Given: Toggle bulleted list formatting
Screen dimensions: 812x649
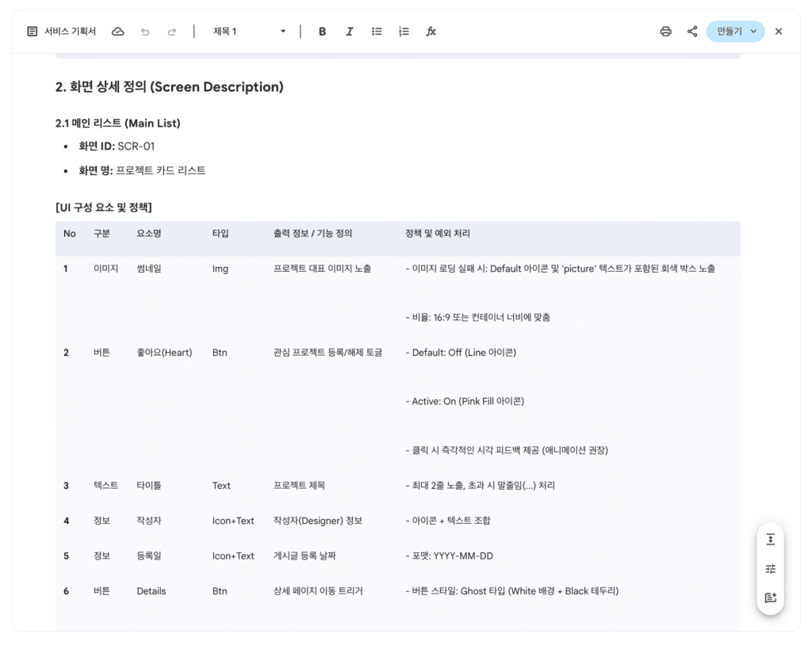Looking at the screenshot, I should 377,32.
